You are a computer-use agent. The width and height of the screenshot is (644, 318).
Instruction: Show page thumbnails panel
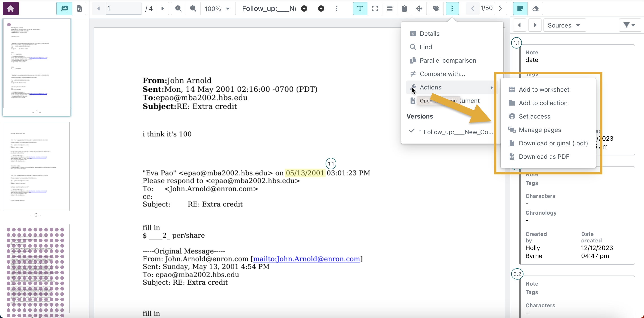[x=64, y=8]
